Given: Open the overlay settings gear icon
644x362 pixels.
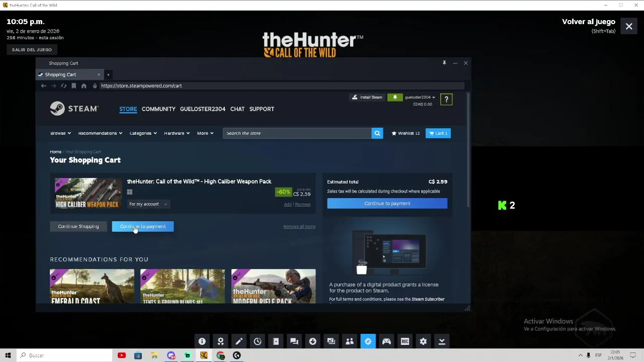Looking at the screenshot, I should (x=423, y=341).
